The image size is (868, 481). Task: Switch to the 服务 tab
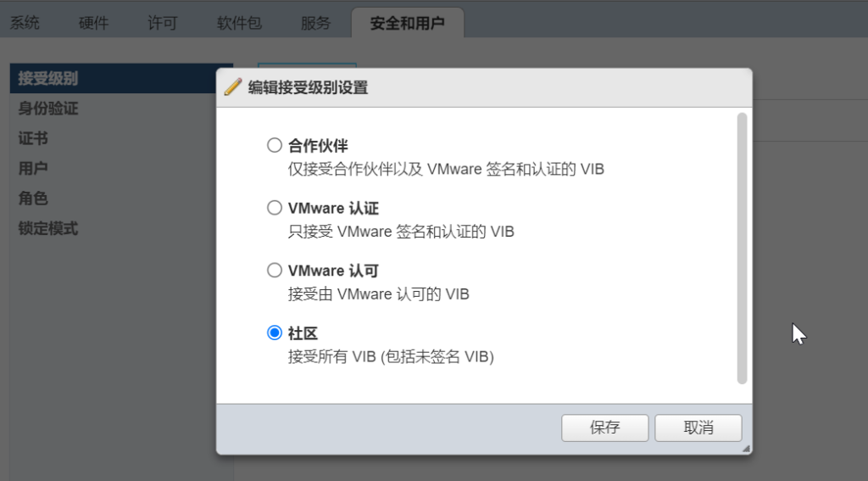coord(315,23)
